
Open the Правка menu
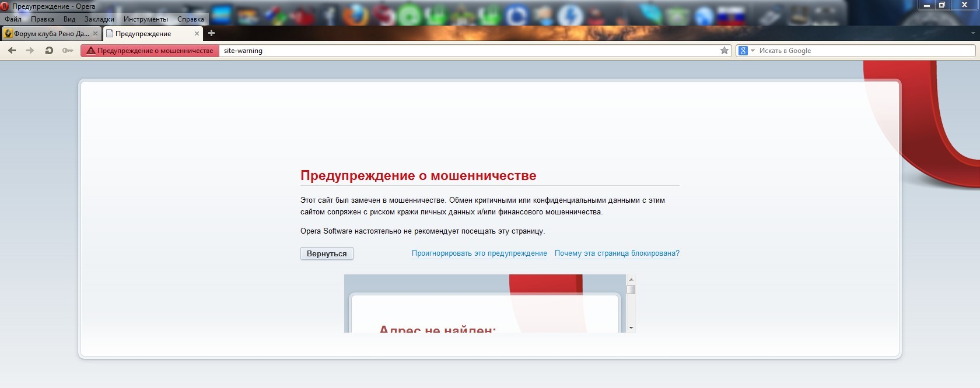point(43,19)
